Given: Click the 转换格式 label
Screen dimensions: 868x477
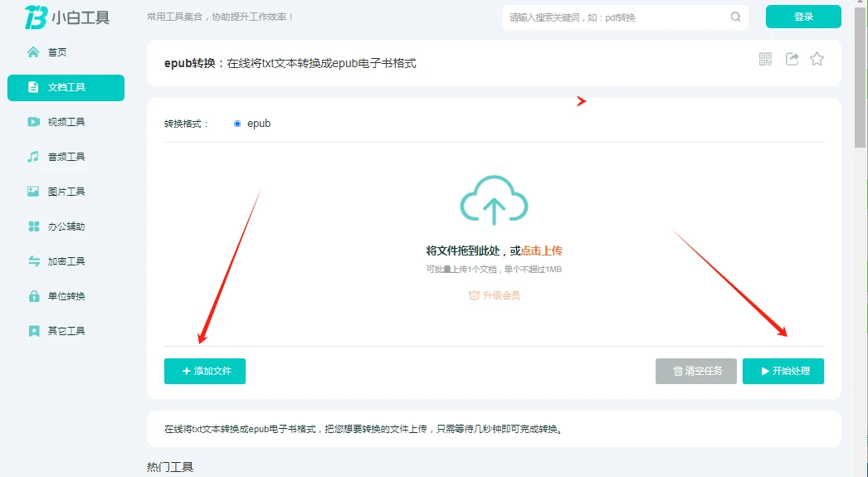Looking at the screenshot, I should click(x=186, y=124).
